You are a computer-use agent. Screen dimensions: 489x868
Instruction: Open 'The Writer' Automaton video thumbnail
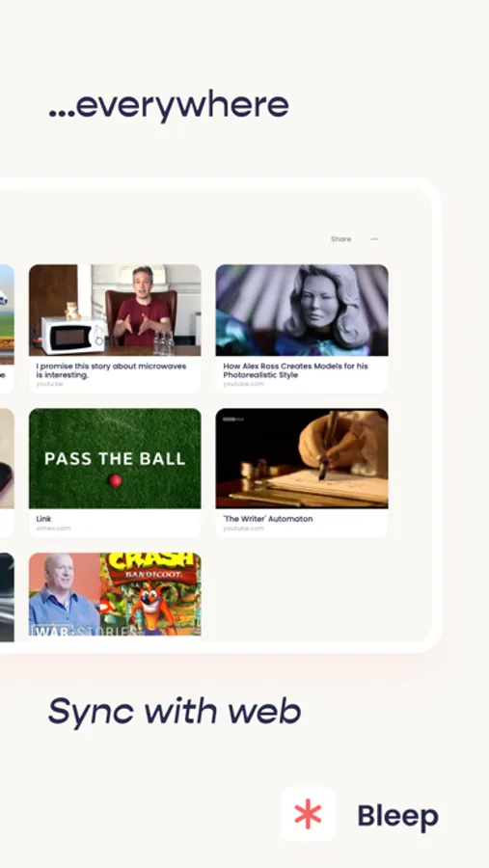[x=302, y=458]
